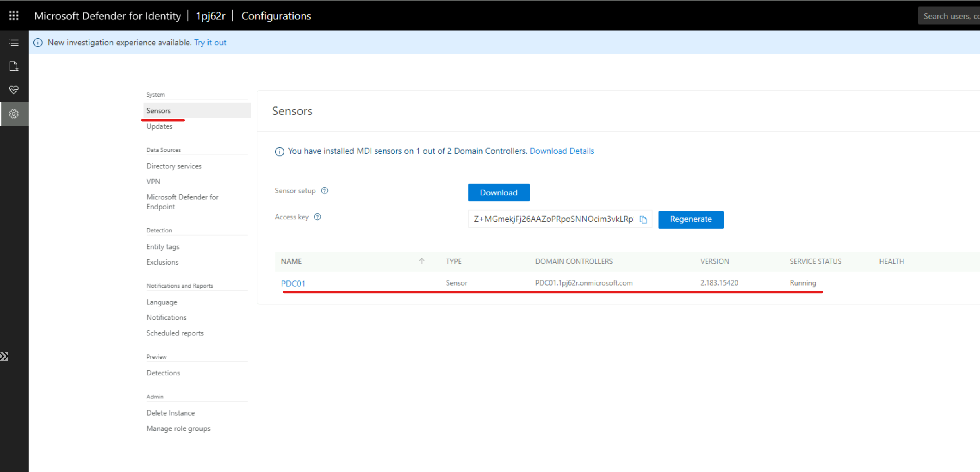The height and width of the screenshot is (472, 980).
Task: Try it out the new investigation experience
Action: pos(210,43)
